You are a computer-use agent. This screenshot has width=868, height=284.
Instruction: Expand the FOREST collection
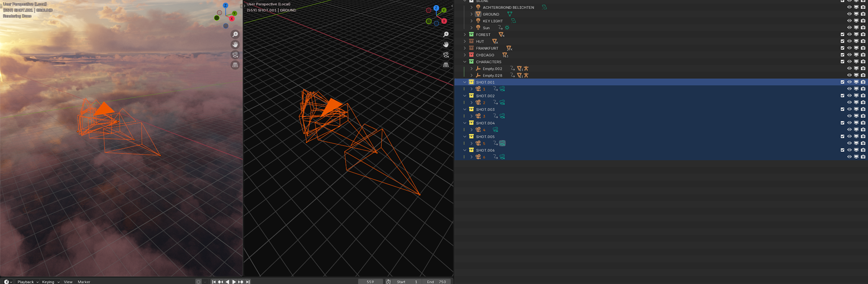(x=465, y=34)
